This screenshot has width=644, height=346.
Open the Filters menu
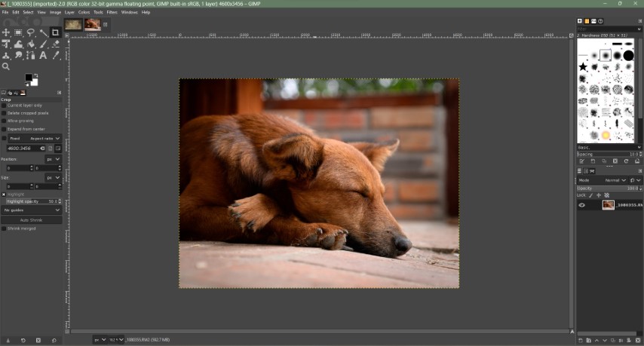point(112,12)
